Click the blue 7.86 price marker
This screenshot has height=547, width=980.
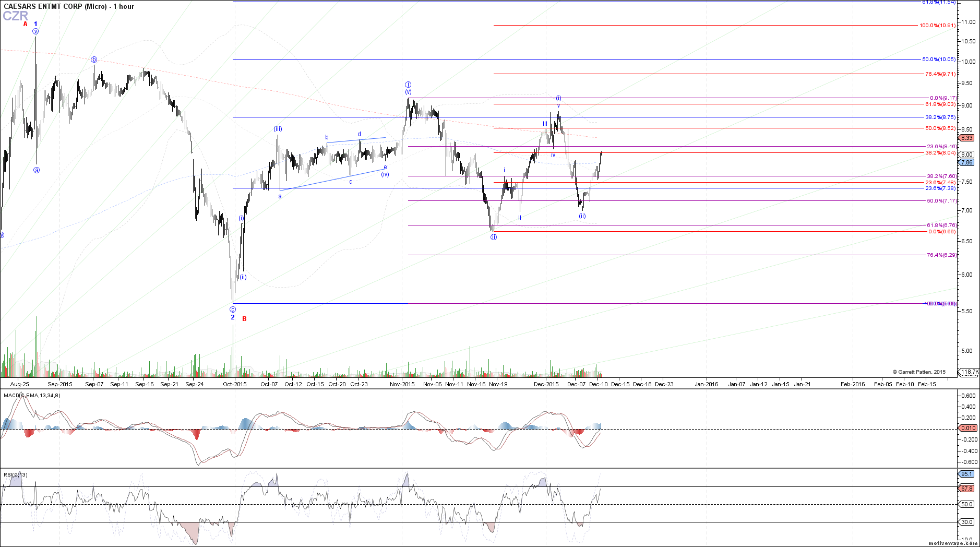pyautogui.click(x=967, y=162)
